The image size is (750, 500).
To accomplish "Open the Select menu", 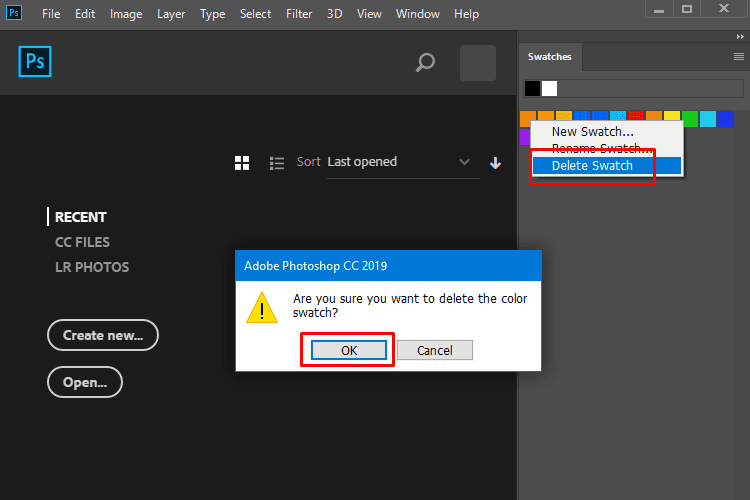I will 255,14.
